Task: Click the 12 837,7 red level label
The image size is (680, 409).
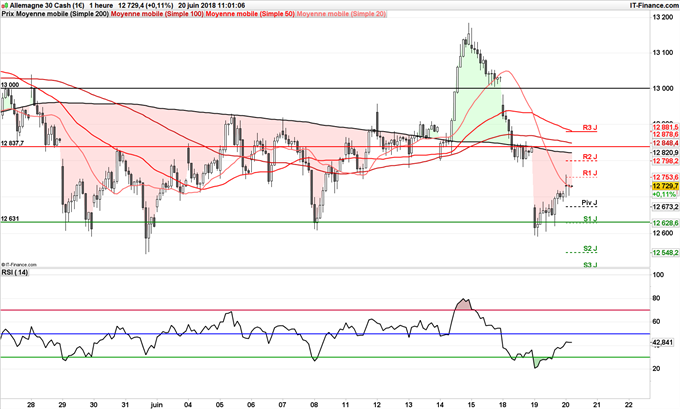Action: point(13,143)
